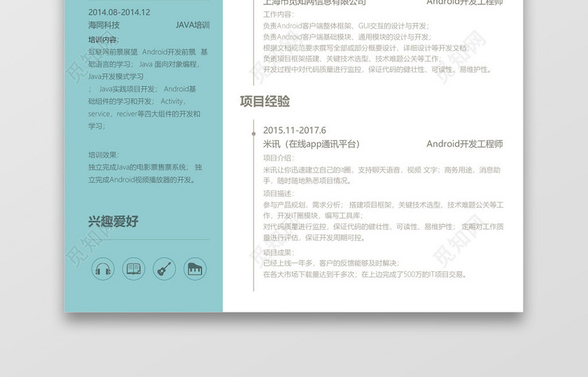This screenshot has height=377, width=588.
Task: Click the line 对代码质量进行监控，保证代码的健壮性
Action: 384,227
